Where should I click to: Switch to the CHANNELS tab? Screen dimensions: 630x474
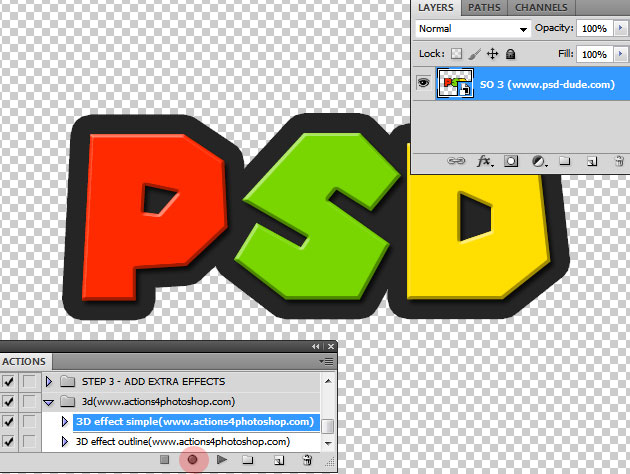point(541,8)
